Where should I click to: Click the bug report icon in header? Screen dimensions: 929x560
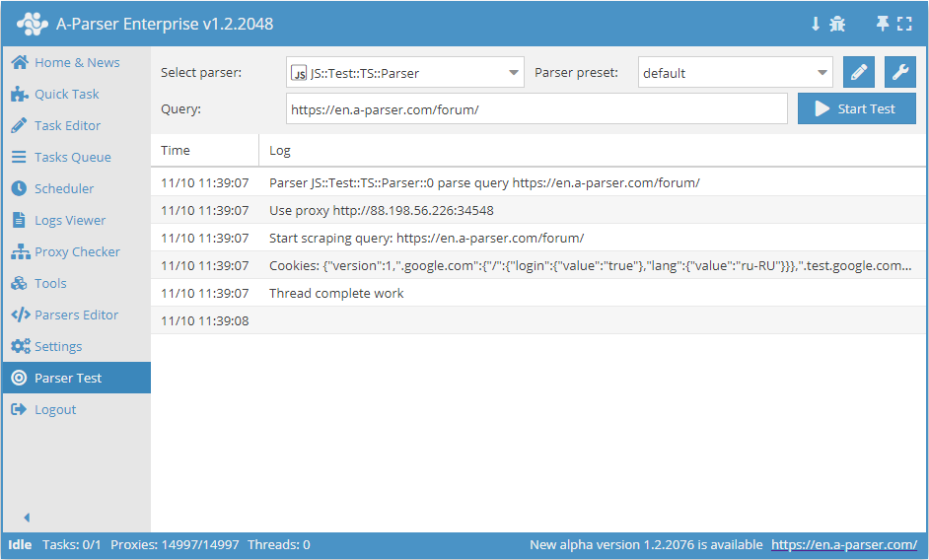[x=837, y=24]
